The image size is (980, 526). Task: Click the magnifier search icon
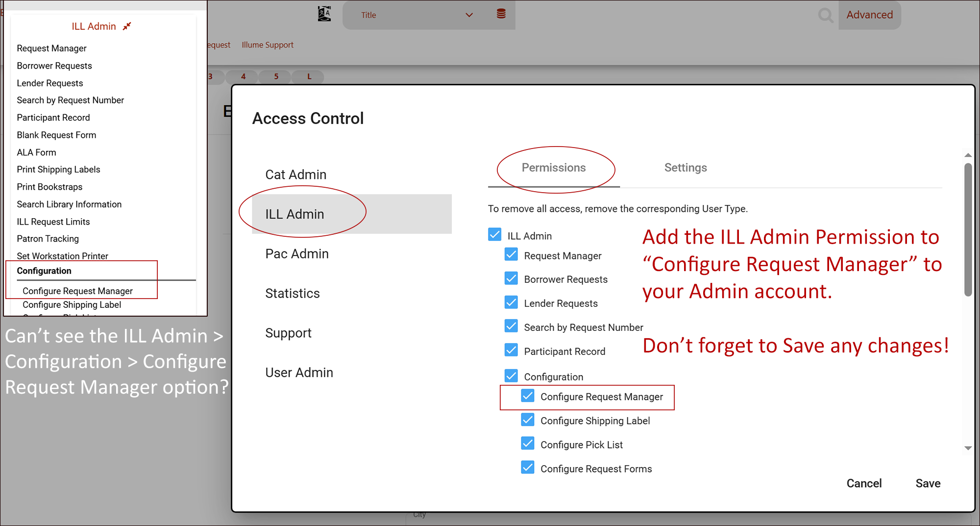pyautogui.click(x=826, y=15)
